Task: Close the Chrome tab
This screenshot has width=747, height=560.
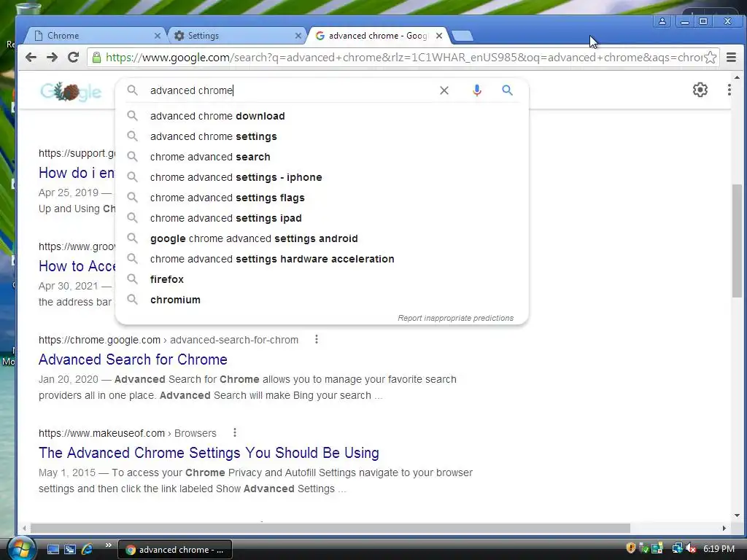Action: (x=158, y=36)
